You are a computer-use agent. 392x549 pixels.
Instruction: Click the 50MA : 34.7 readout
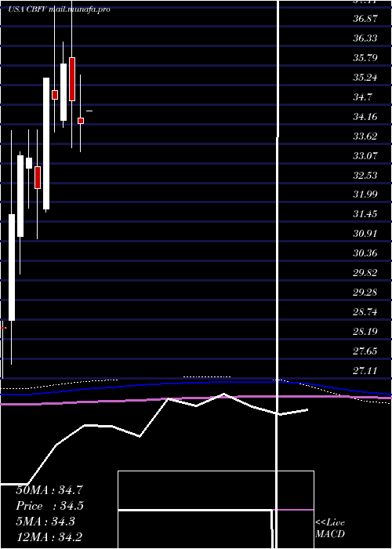(x=49, y=490)
